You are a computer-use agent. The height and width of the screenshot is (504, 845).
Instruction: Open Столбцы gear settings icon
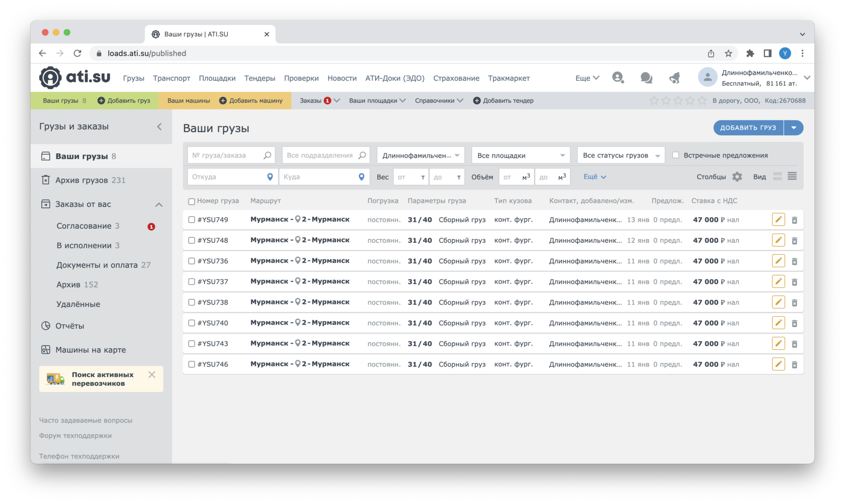(737, 177)
